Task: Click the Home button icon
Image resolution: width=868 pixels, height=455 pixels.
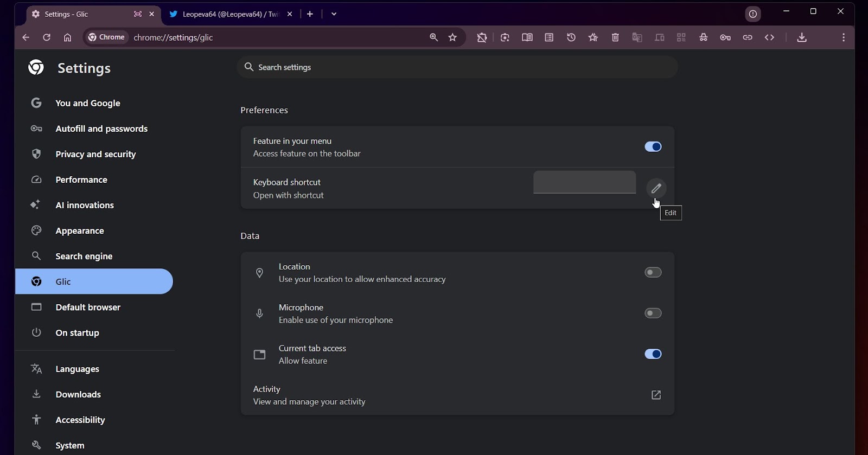Action: coord(67,37)
